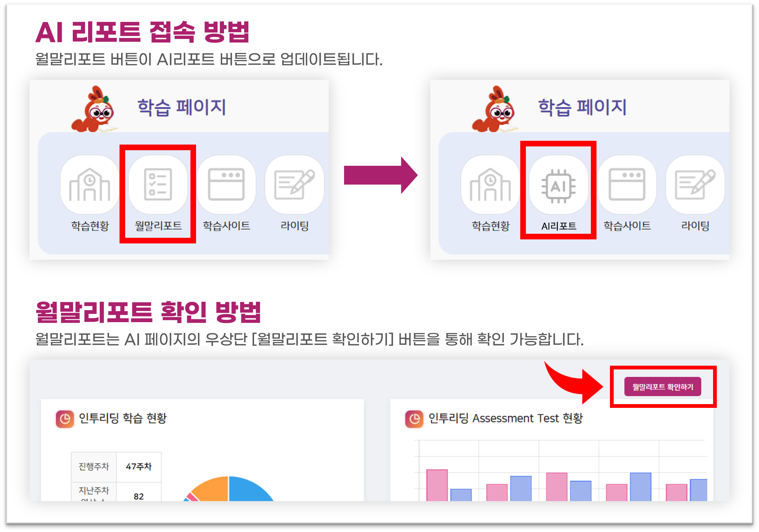The height and width of the screenshot is (532, 759).
Task: Click the 인투리딩 학습 현황 chart icon
Action: [x=65, y=419]
